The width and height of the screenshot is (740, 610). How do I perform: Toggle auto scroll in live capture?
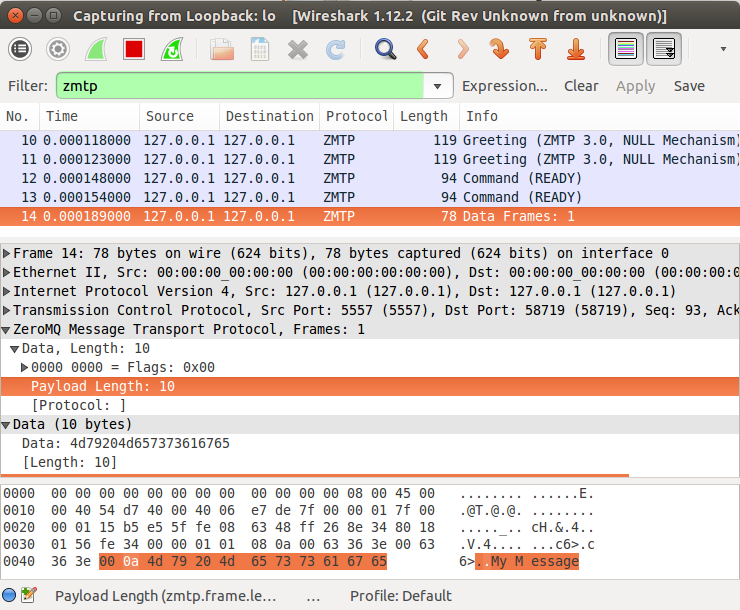(664, 49)
